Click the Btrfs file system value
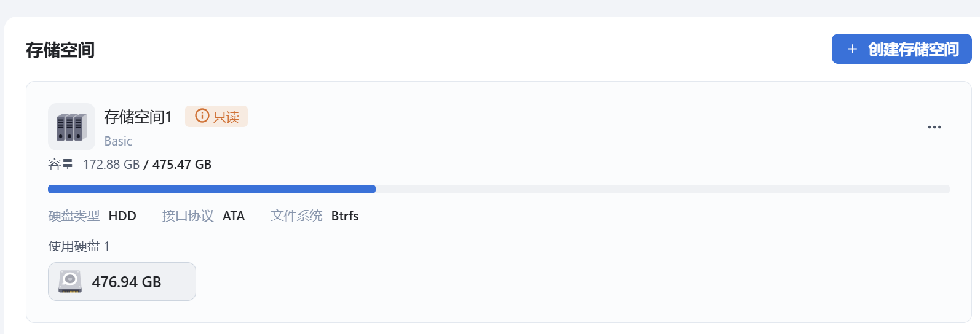This screenshot has height=334, width=980. pos(345,216)
